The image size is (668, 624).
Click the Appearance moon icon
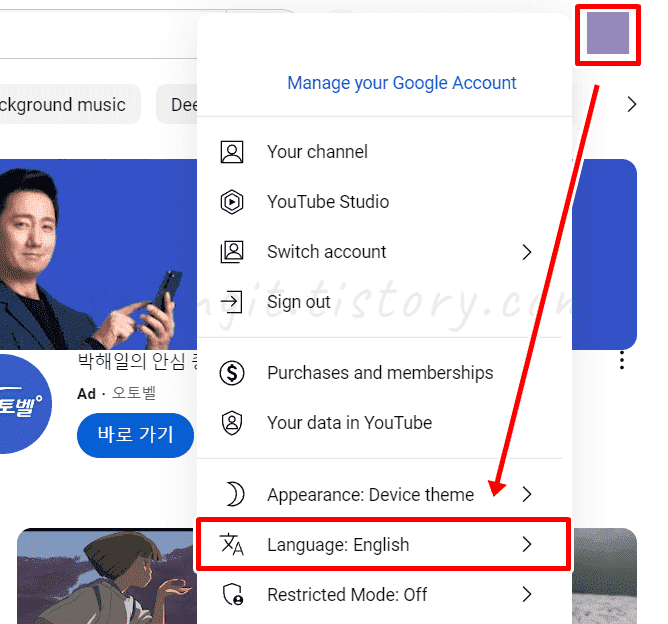234,494
